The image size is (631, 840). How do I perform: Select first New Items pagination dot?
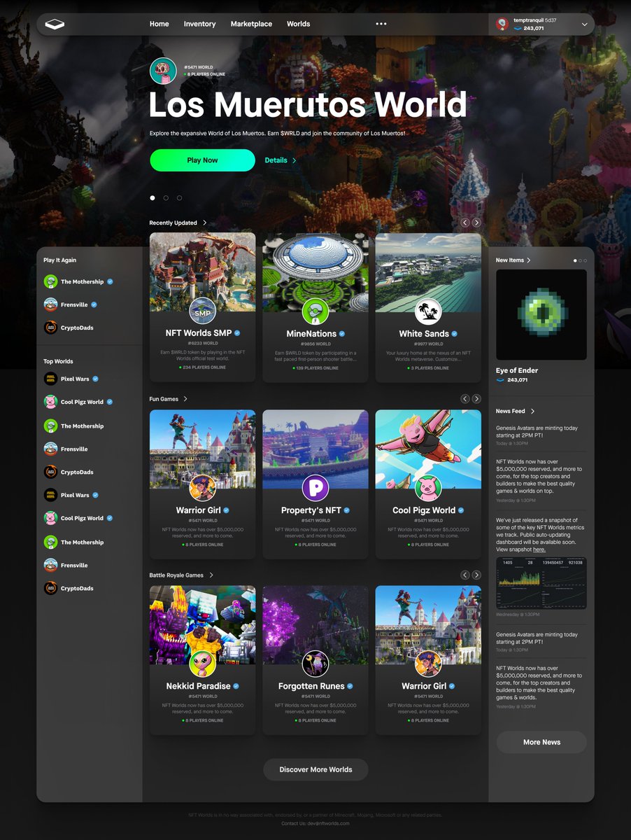[576, 260]
